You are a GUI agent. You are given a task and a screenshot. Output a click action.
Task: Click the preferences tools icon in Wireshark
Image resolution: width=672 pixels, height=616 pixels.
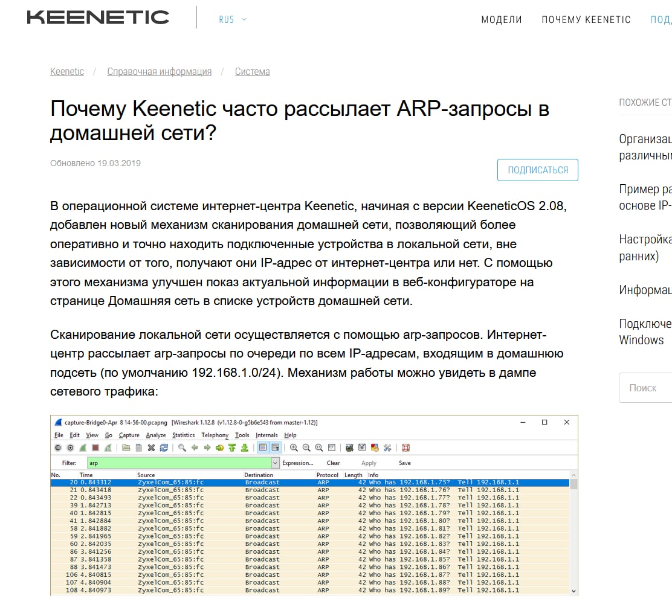[387, 448]
